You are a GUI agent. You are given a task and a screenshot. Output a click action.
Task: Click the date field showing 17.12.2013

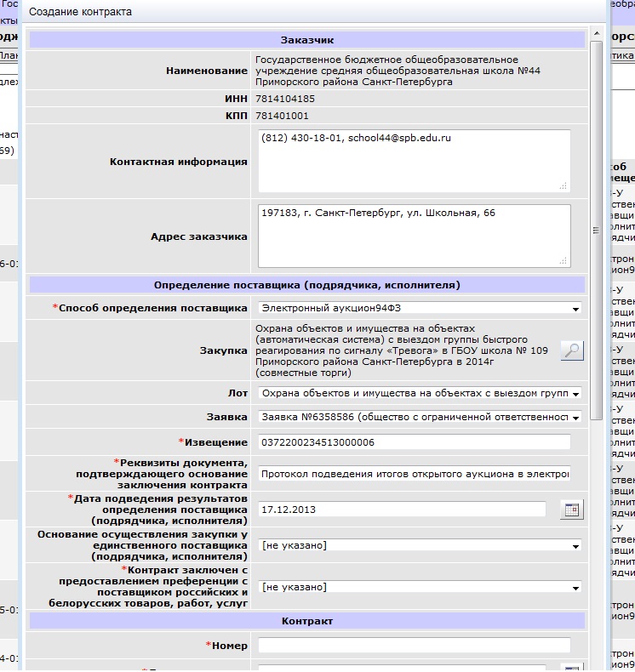(402, 510)
